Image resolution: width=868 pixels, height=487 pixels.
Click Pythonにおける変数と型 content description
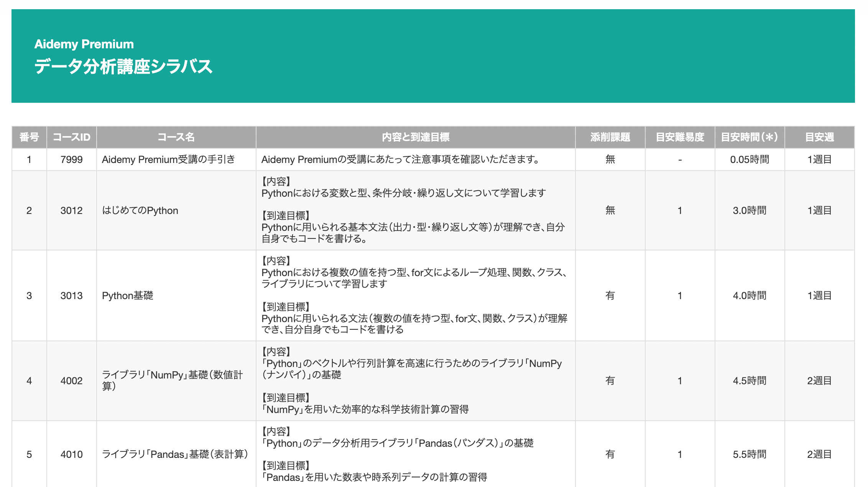pos(404,193)
